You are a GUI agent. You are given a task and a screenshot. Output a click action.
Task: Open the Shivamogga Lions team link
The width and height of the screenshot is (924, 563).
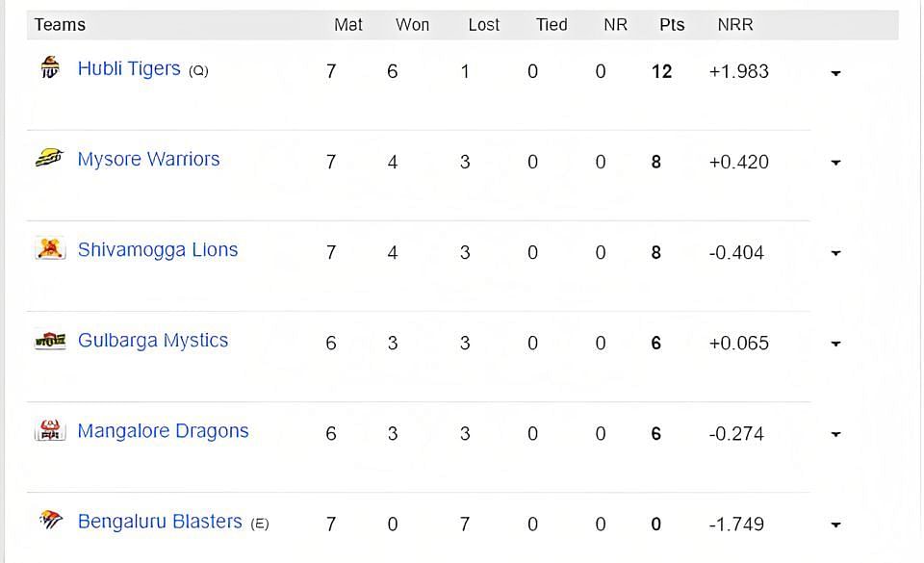click(158, 250)
